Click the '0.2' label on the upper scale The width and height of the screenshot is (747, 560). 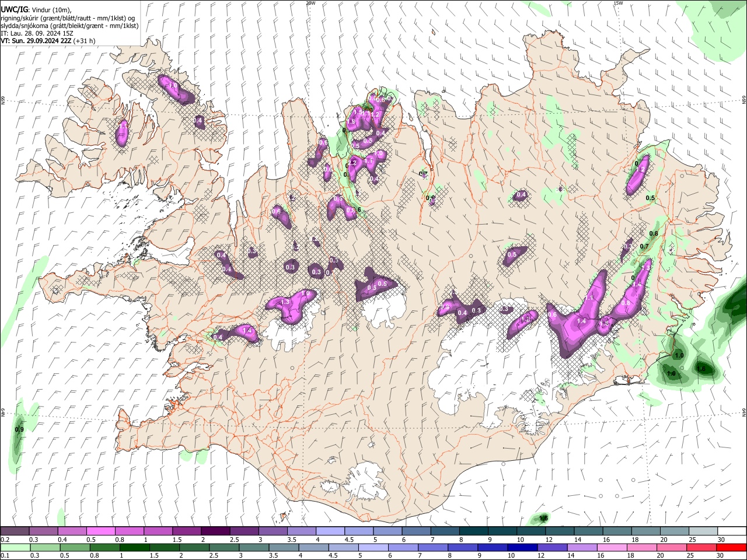5,540
